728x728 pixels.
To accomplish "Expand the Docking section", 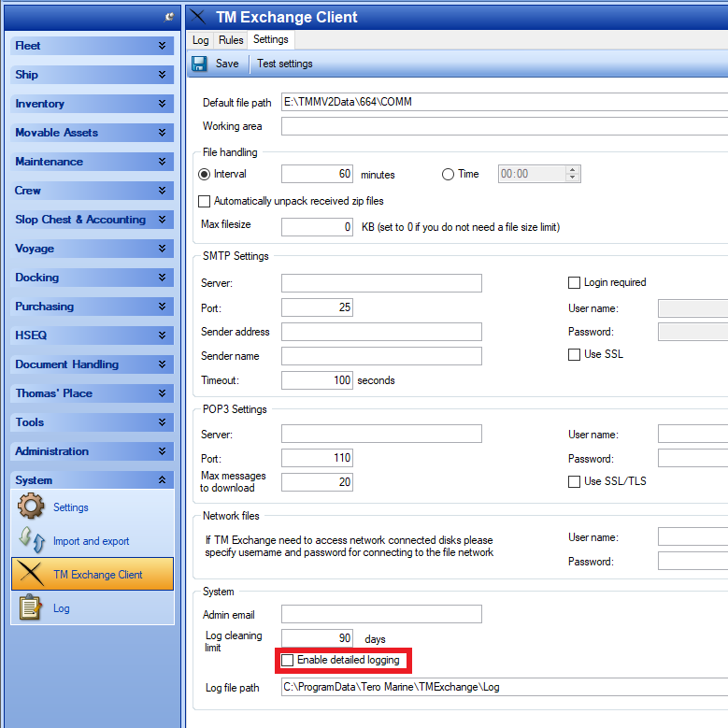I will click(92, 278).
